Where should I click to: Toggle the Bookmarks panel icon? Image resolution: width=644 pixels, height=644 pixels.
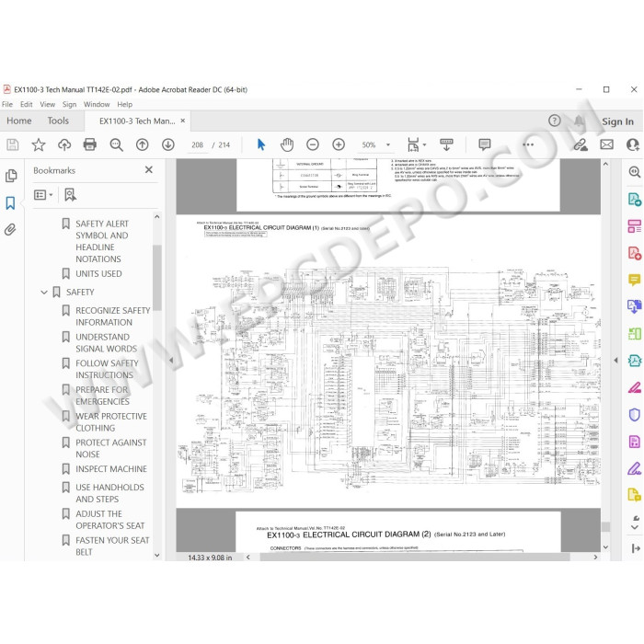(10, 203)
